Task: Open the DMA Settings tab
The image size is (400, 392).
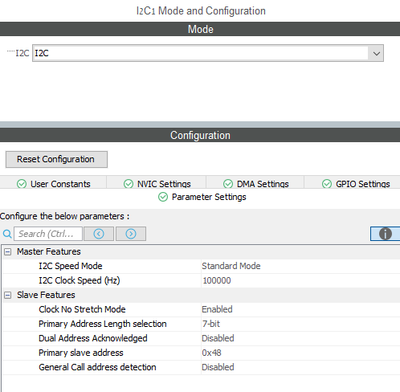Action: coord(256,184)
